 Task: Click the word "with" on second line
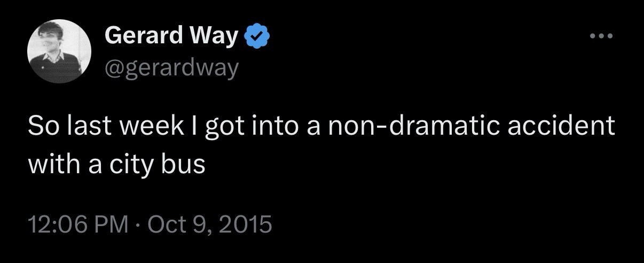click(48, 165)
